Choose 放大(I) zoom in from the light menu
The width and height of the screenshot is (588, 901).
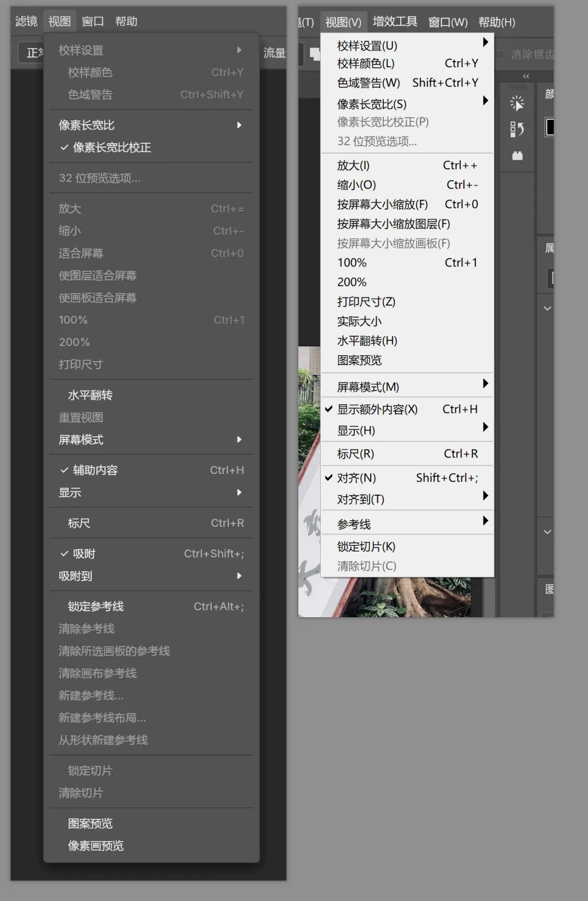(407, 165)
